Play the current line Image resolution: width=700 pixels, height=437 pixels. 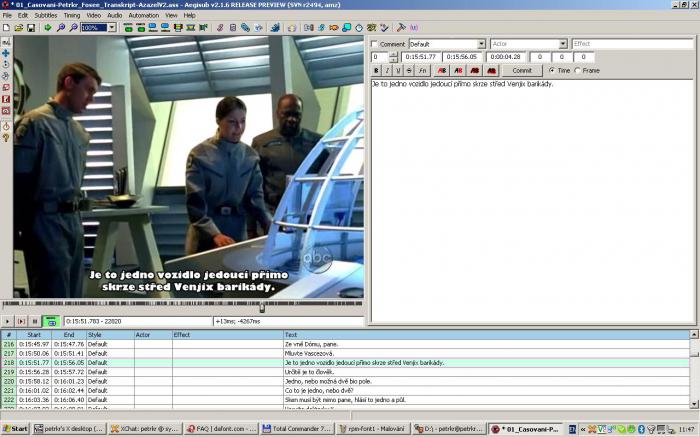point(21,321)
